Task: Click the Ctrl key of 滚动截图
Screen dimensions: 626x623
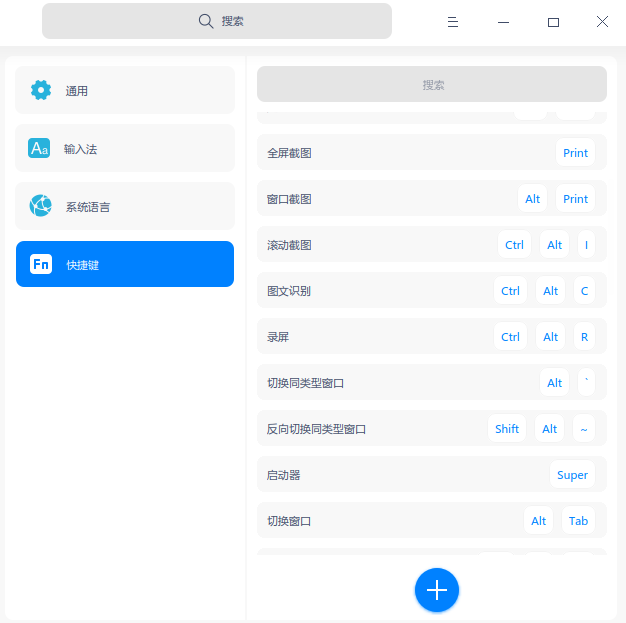Action: [x=514, y=245]
